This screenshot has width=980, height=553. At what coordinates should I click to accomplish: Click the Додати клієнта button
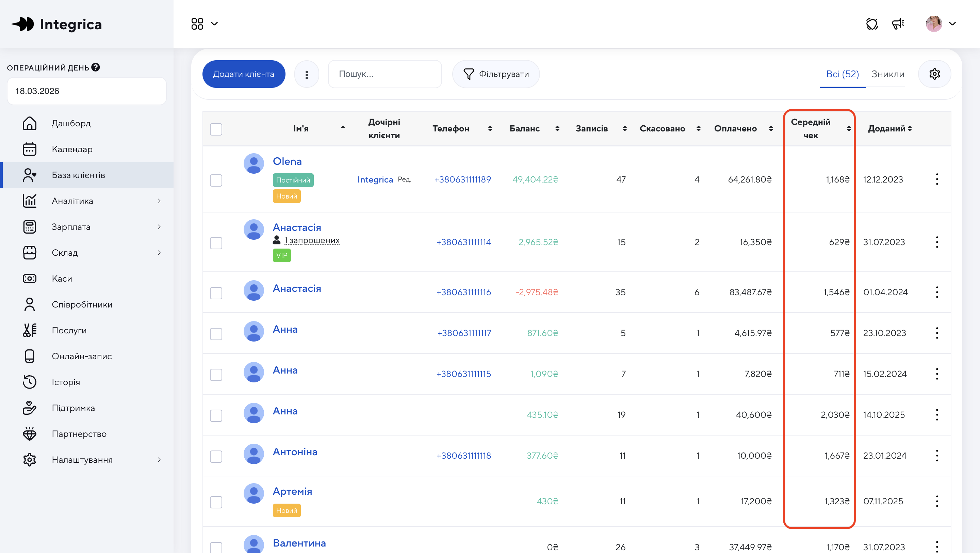point(244,74)
